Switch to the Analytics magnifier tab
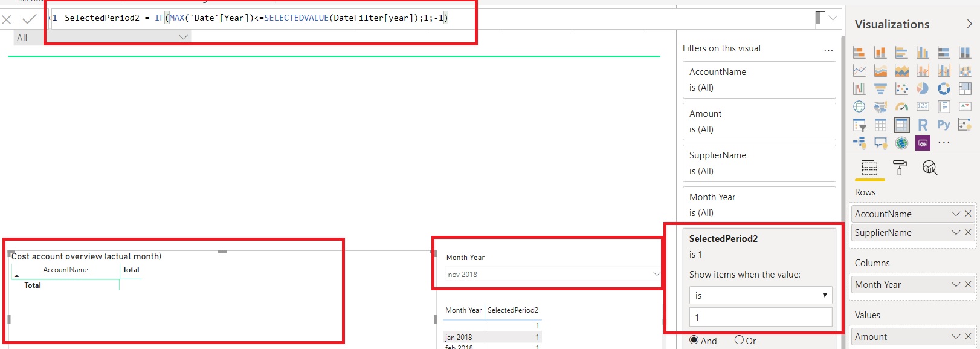Viewport: 980px width, 349px height. 930,168
